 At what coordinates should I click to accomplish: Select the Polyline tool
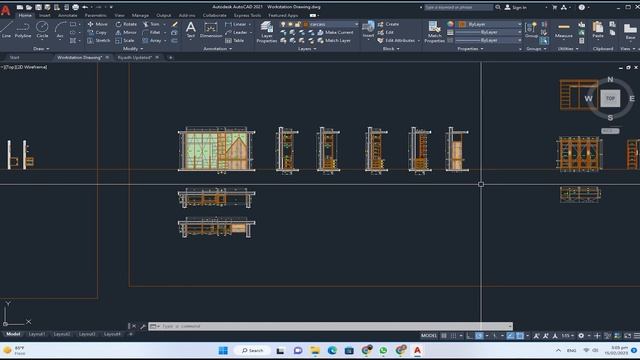click(x=23, y=30)
